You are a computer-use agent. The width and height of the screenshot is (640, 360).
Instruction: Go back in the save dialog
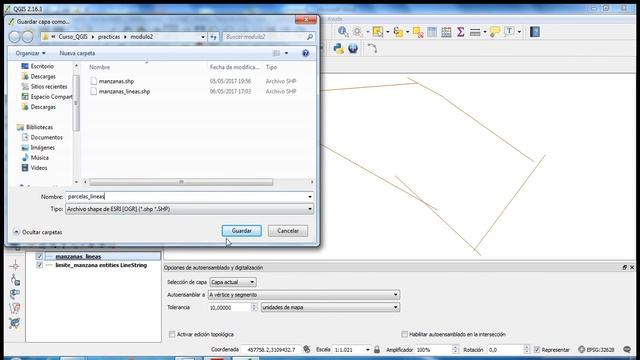point(15,37)
